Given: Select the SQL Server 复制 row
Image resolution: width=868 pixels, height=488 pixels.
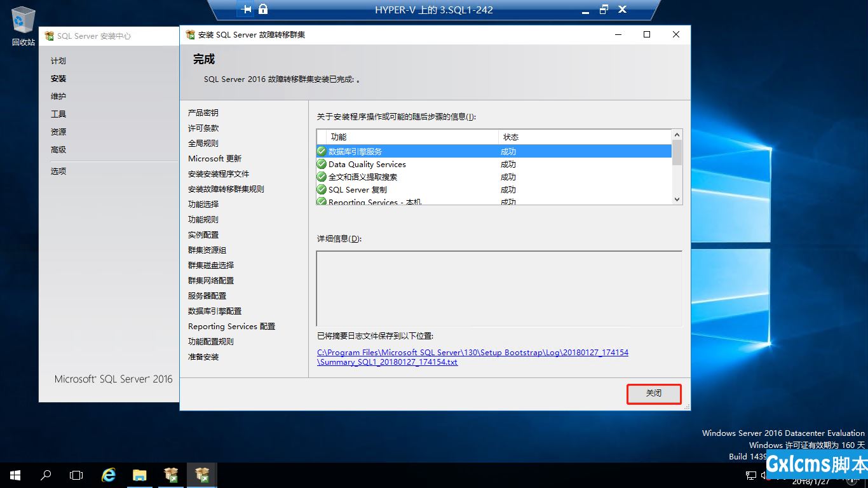Looking at the screenshot, I should (x=494, y=189).
